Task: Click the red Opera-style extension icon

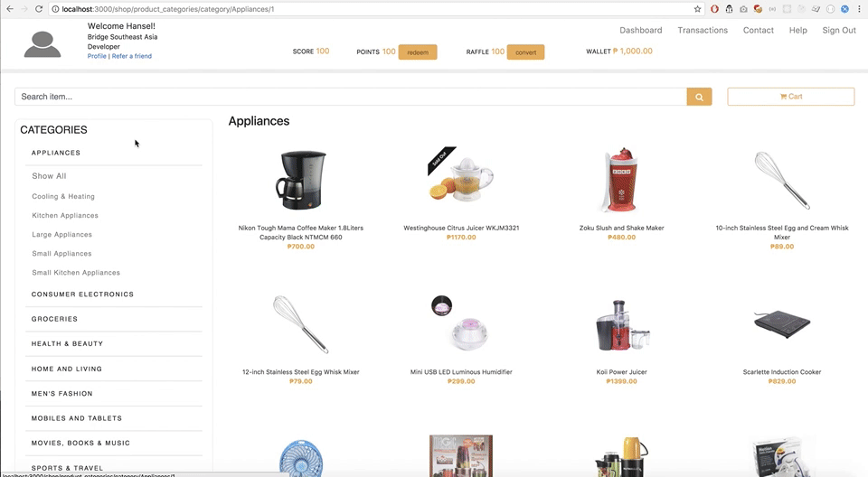Action: coord(714,9)
